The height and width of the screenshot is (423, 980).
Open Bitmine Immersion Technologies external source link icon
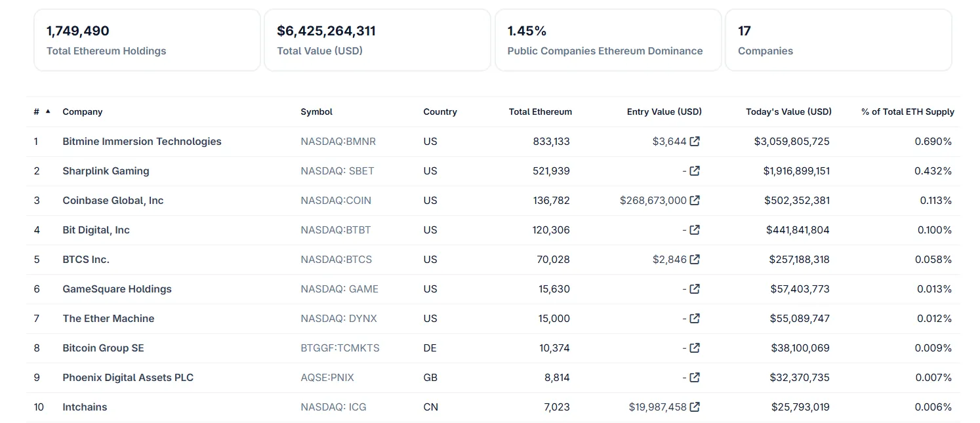[695, 142]
